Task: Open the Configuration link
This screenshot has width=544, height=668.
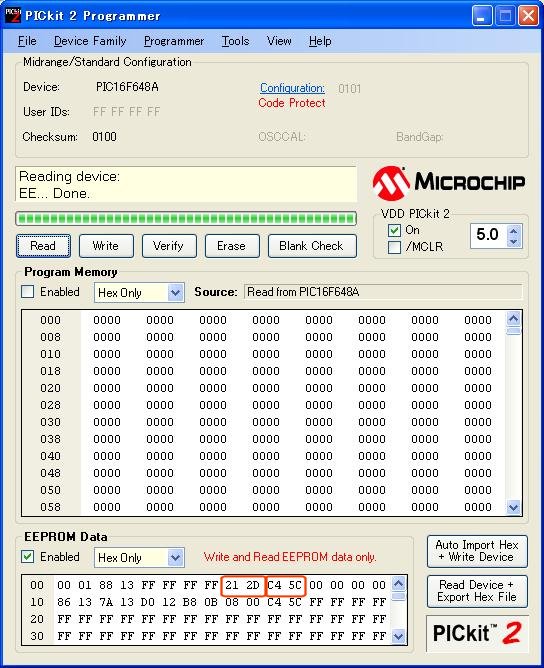Action: [292, 88]
